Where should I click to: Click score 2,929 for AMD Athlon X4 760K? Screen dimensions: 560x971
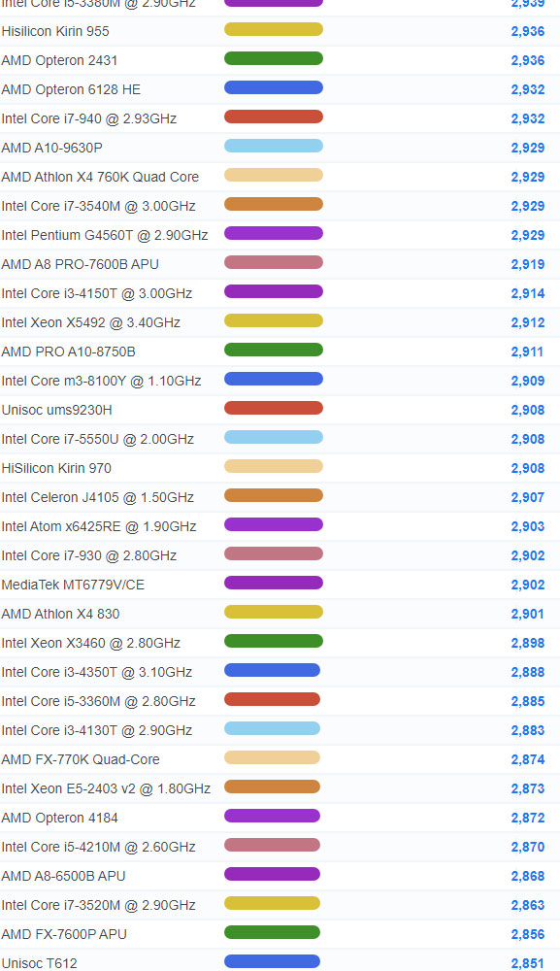pyautogui.click(x=528, y=177)
